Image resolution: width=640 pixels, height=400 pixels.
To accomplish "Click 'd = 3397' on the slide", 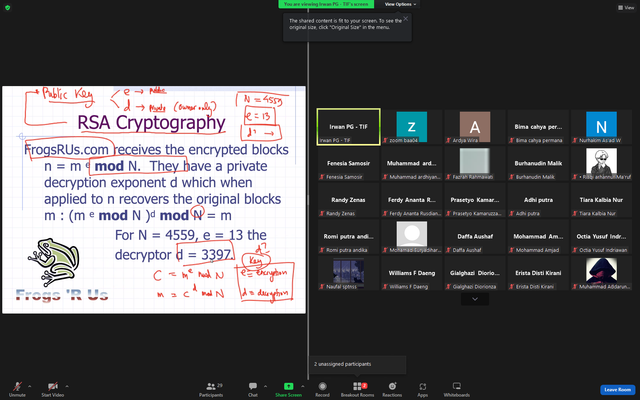I will [x=204, y=255].
